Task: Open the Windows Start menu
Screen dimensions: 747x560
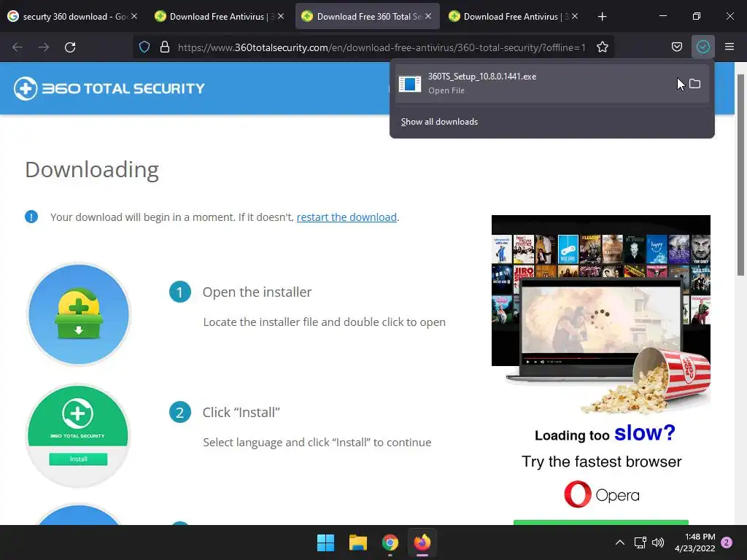Action: [326, 542]
